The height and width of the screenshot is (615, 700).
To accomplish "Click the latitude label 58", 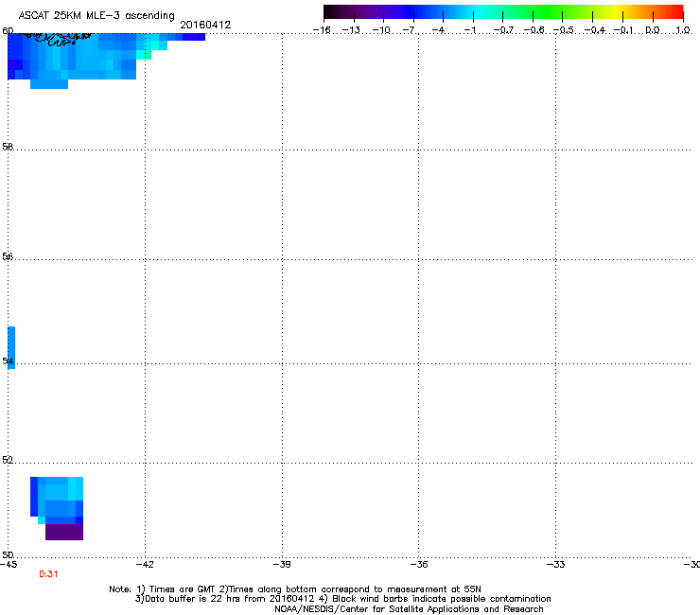I will pos(8,147).
